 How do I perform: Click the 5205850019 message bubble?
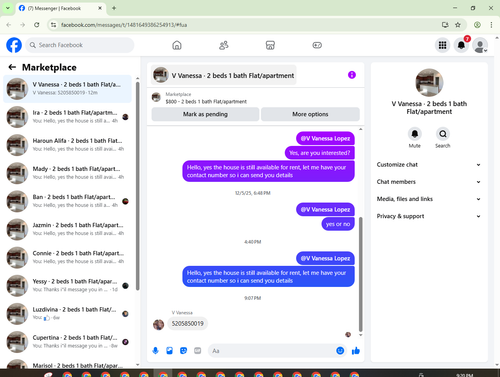click(187, 323)
